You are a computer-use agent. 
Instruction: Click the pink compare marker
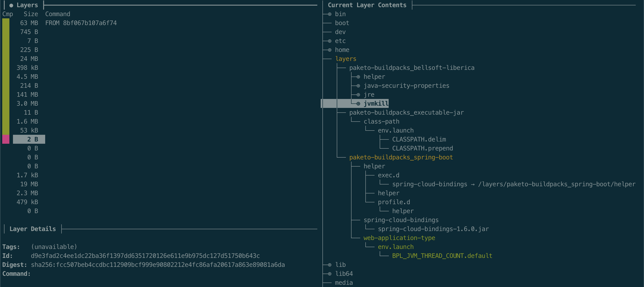pyautogui.click(x=6, y=139)
